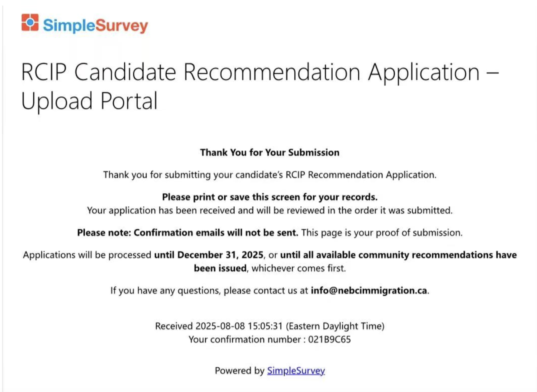Click 'Please print or save this screen' text
This screenshot has width=537, height=392.
point(270,197)
